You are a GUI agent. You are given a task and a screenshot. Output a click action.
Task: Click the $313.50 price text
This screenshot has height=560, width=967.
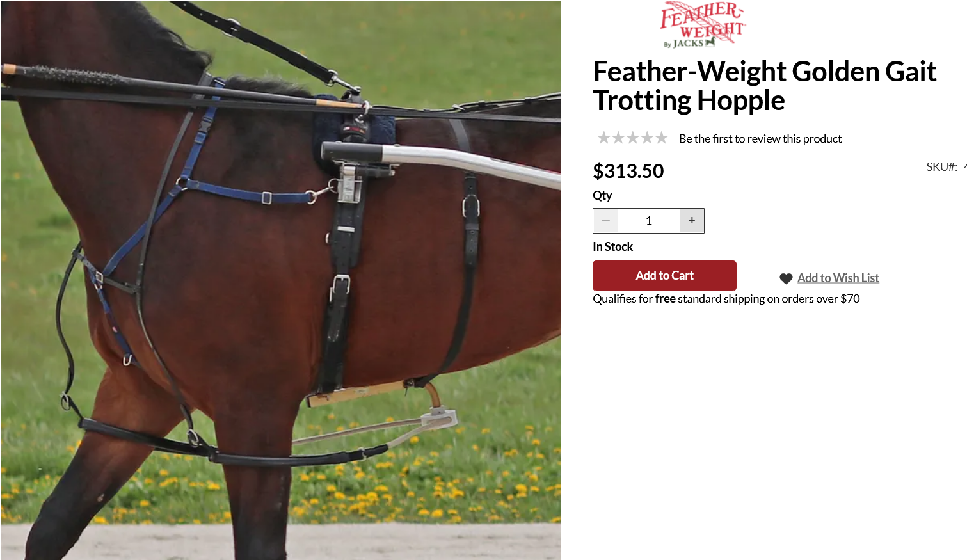click(x=628, y=171)
